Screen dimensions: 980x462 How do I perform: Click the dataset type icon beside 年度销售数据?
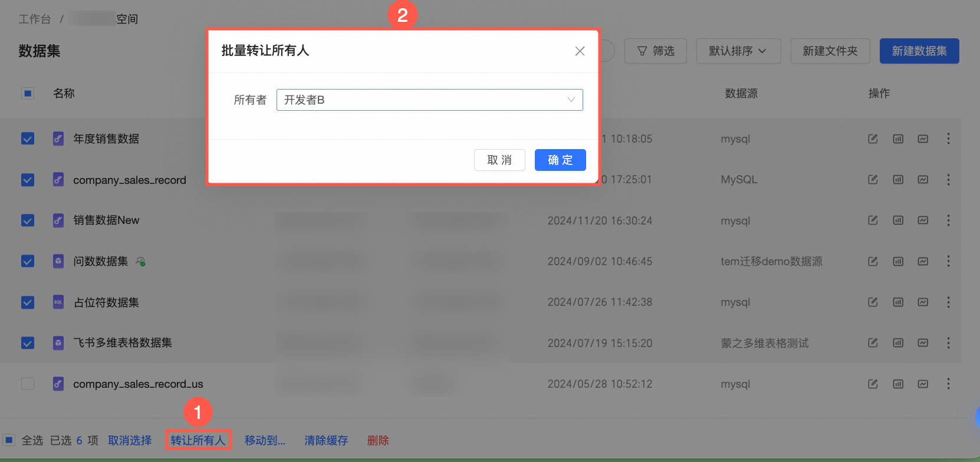click(x=58, y=138)
